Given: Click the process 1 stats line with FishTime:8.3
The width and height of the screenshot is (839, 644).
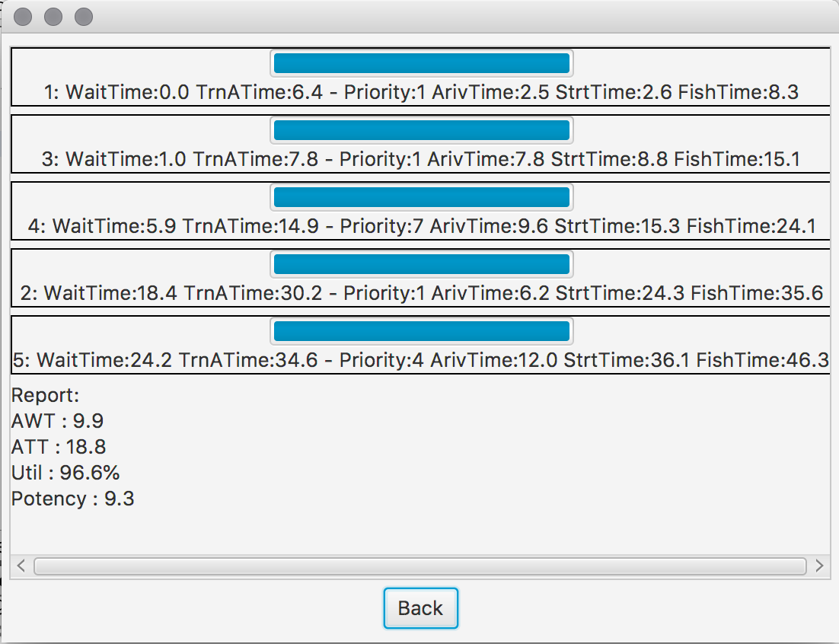Looking at the screenshot, I should (x=421, y=93).
